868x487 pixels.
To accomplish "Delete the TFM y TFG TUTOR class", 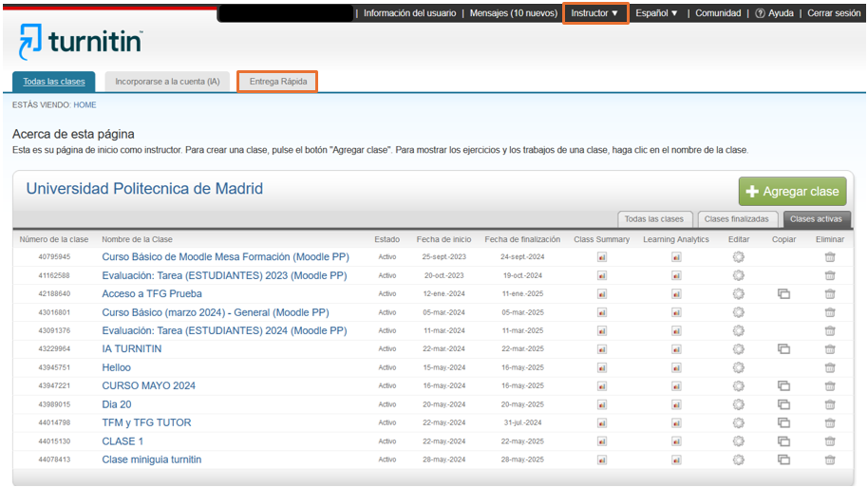I will (830, 422).
